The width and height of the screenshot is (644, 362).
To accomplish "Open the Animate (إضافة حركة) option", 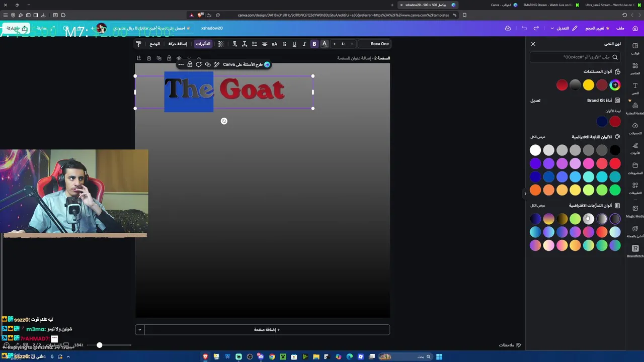I will pos(178,44).
